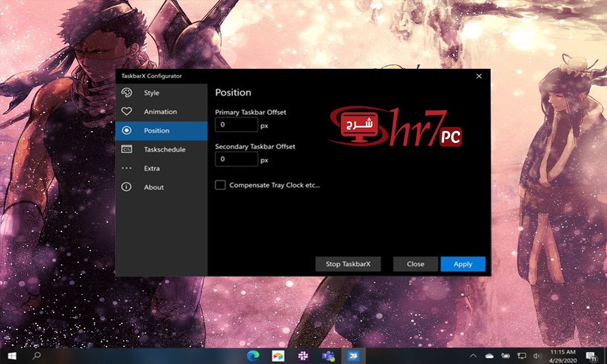Click the Apply button
The height and width of the screenshot is (364, 607).
tap(463, 264)
